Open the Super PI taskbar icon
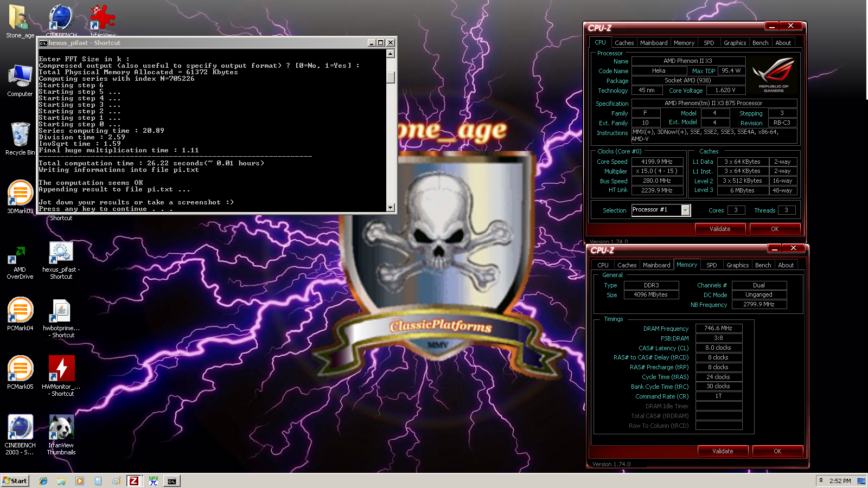This screenshot has height=488, width=868. click(154, 481)
